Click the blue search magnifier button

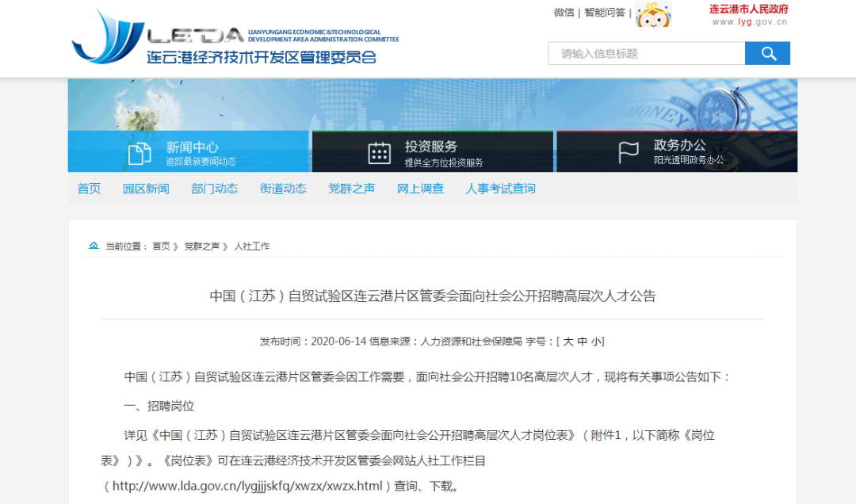click(x=767, y=54)
